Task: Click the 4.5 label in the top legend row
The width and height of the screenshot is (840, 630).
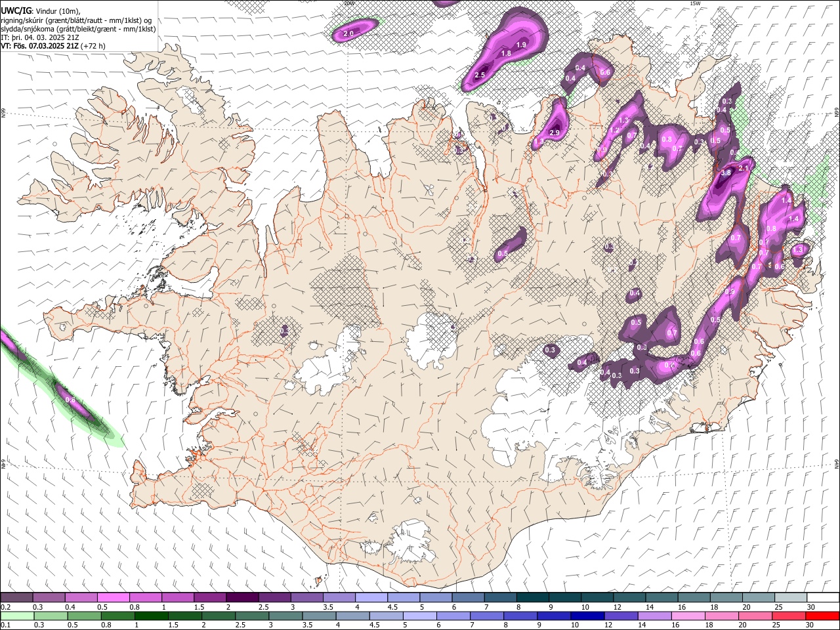Action: click(393, 607)
